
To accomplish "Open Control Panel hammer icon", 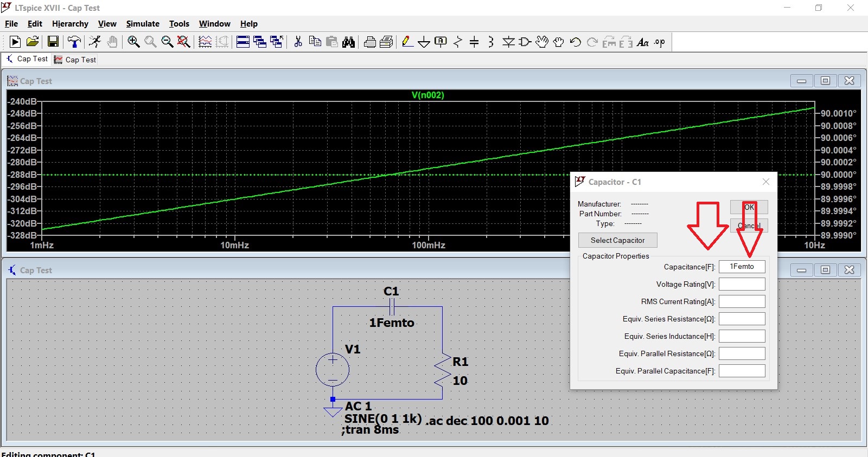I will coord(74,42).
